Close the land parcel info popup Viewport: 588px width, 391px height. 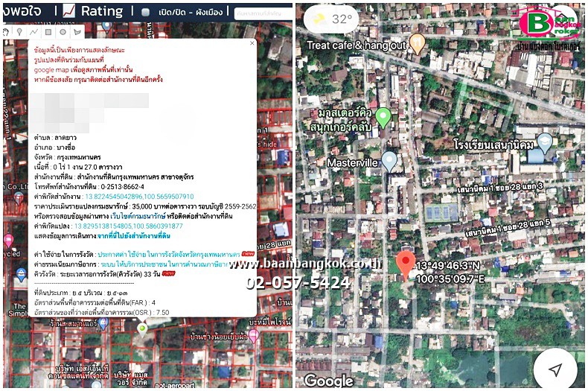(x=252, y=43)
